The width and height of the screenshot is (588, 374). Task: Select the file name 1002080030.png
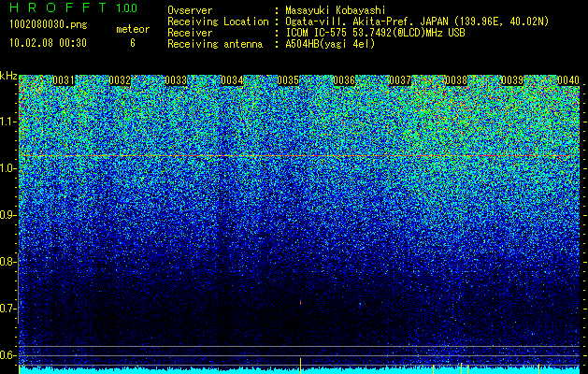point(49,25)
